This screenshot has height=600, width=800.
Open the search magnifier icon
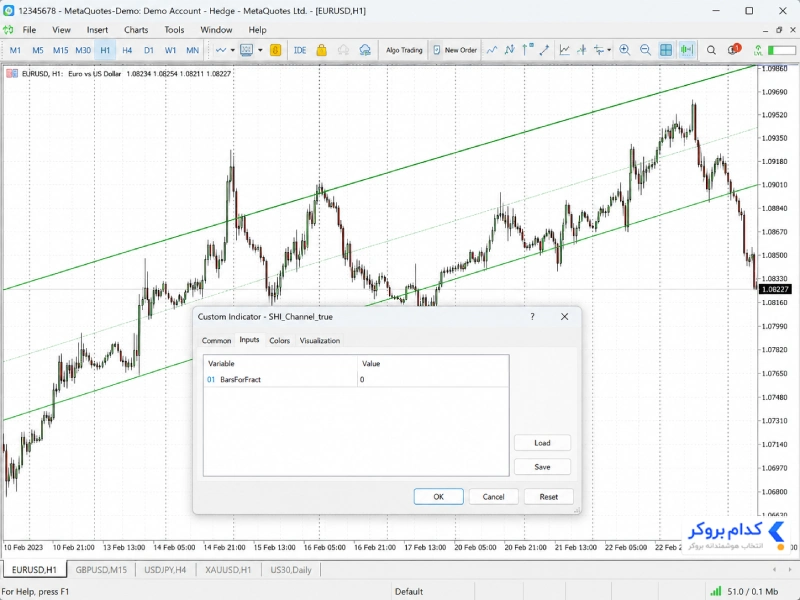(x=711, y=50)
